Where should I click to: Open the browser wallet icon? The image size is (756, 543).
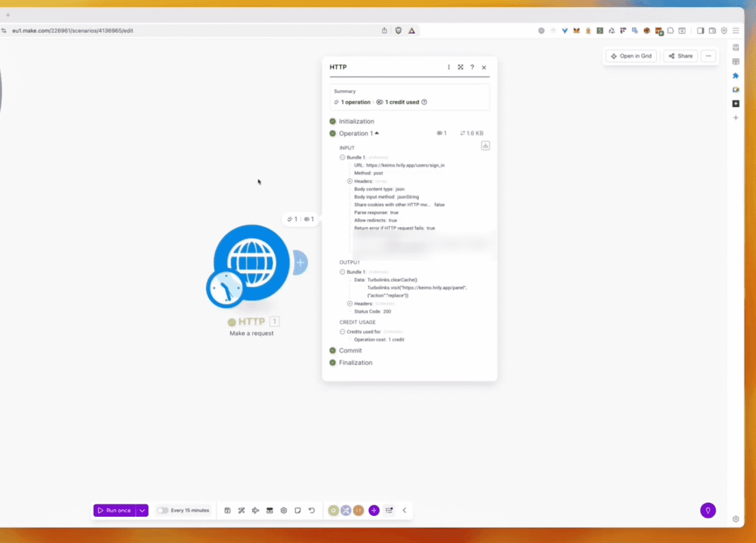[x=712, y=31]
